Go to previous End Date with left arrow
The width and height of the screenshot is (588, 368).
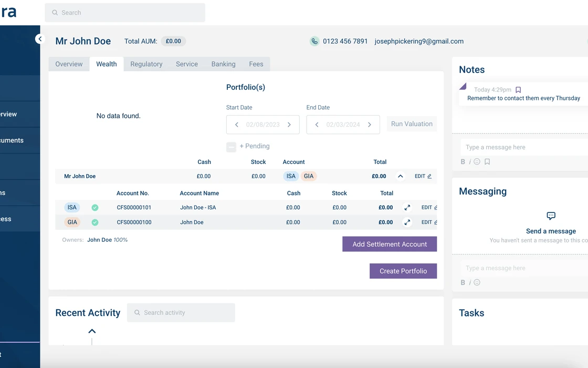click(317, 125)
